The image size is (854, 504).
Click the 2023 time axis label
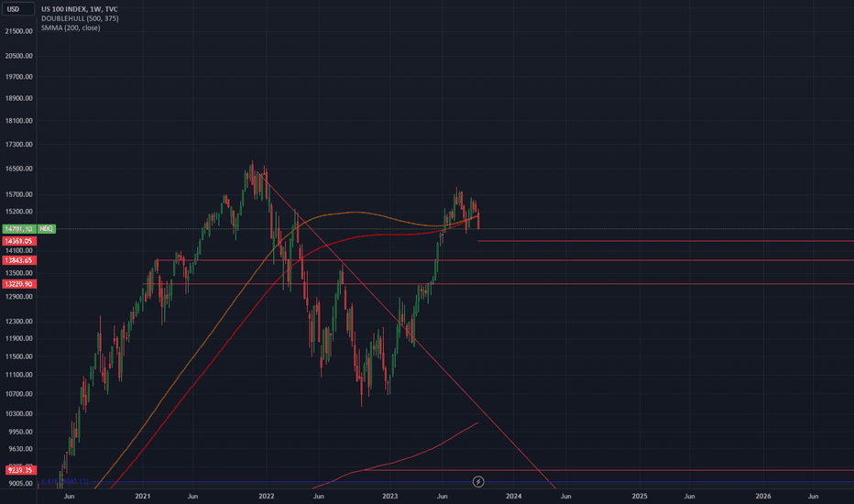point(390,497)
